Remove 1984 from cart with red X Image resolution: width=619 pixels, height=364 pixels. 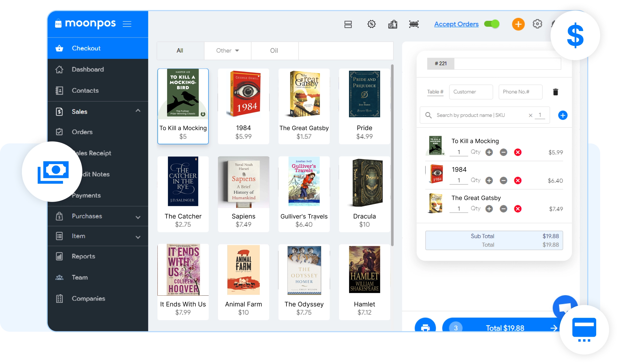[x=518, y=181]
